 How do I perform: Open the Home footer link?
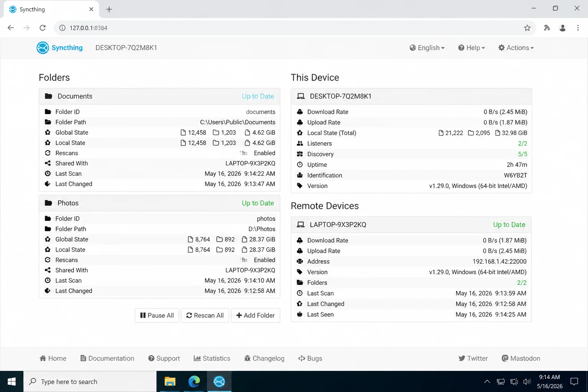(53, 358)
